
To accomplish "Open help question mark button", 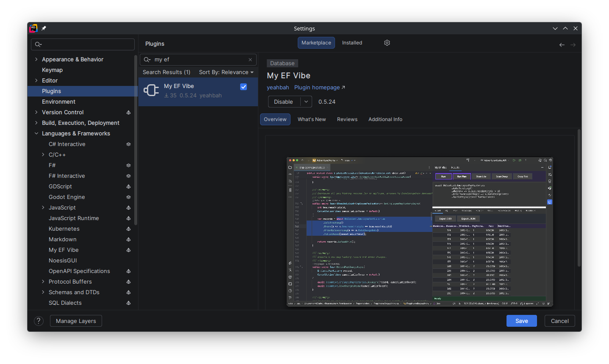I will click(39, 321).
